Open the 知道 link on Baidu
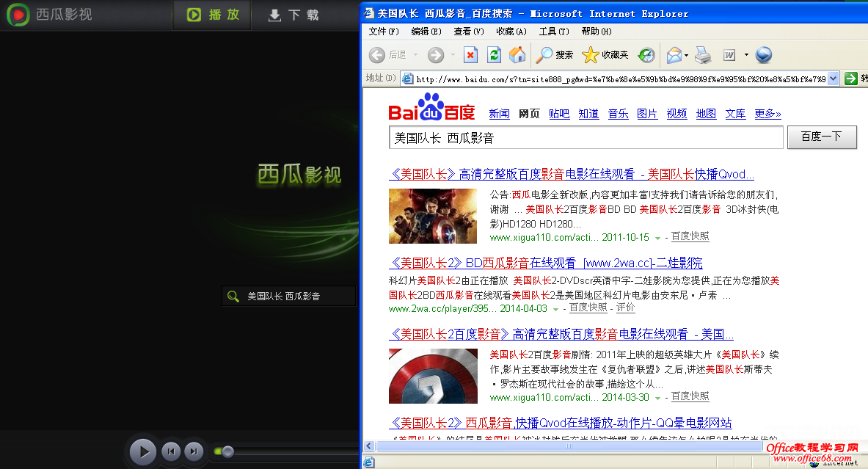 pos(588,114)
